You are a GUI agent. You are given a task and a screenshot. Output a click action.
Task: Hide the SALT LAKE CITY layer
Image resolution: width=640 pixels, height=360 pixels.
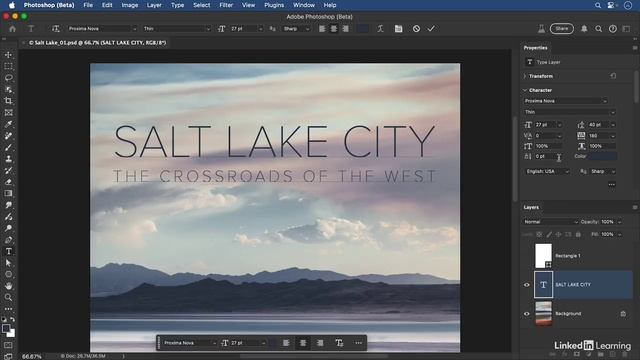[527, 285]
